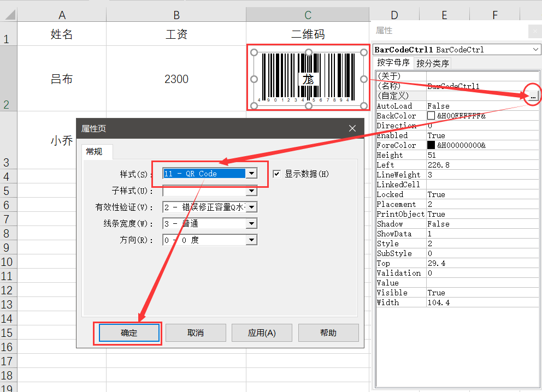Close the 属性页 dialog
Viewport: 542px width, 392px height.
coord(352,128)
